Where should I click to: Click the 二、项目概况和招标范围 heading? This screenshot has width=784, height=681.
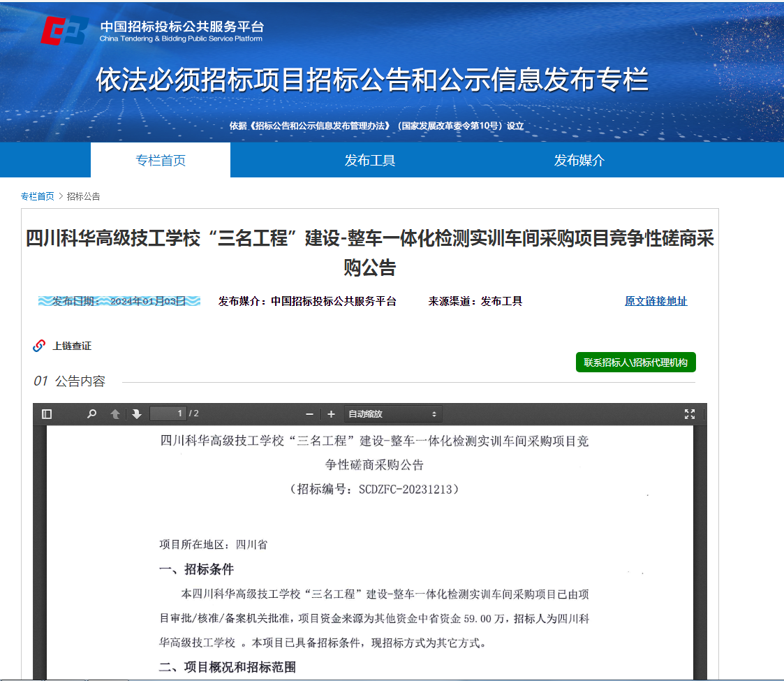pyautogui.click(x=228, y=667)
